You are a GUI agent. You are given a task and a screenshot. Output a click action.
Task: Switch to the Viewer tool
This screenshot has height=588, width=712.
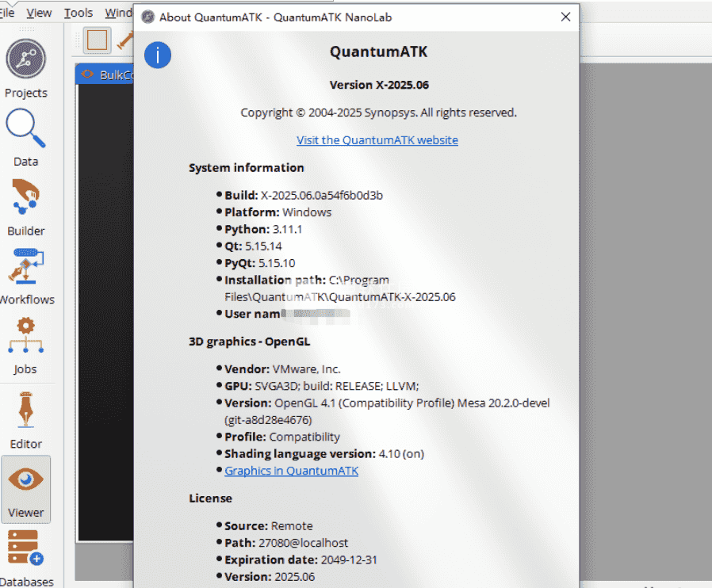point(25,489)
